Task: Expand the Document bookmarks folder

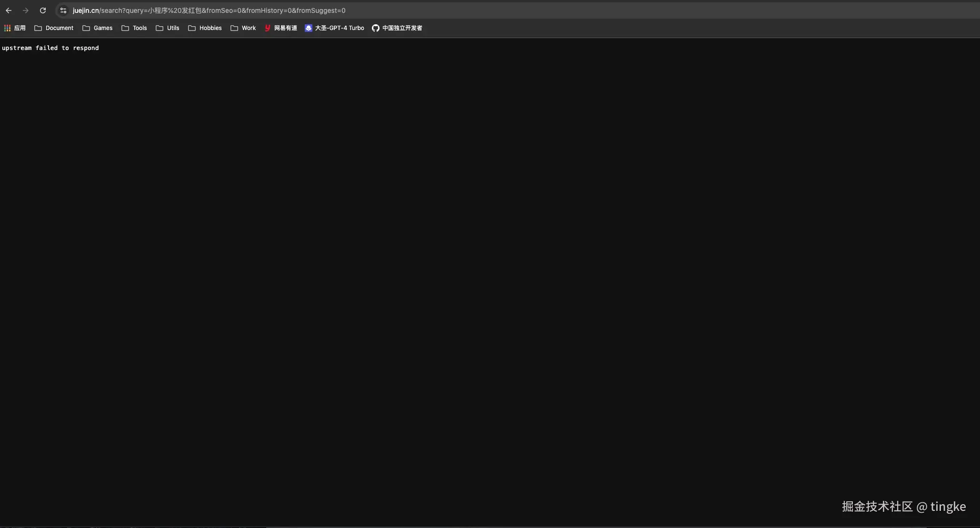Action: (x=54, y=28)
